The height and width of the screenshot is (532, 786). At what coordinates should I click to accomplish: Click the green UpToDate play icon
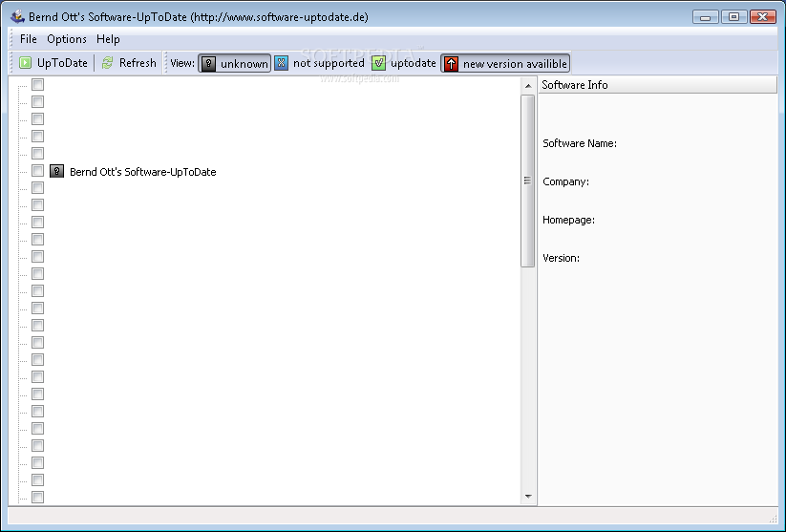click(x=25, y=63)
